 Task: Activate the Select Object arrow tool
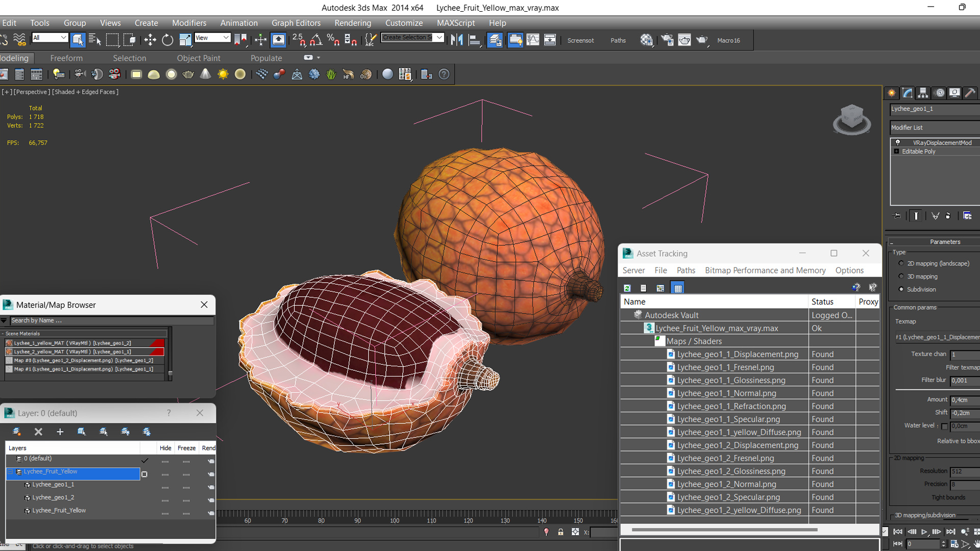click(78, 40)
